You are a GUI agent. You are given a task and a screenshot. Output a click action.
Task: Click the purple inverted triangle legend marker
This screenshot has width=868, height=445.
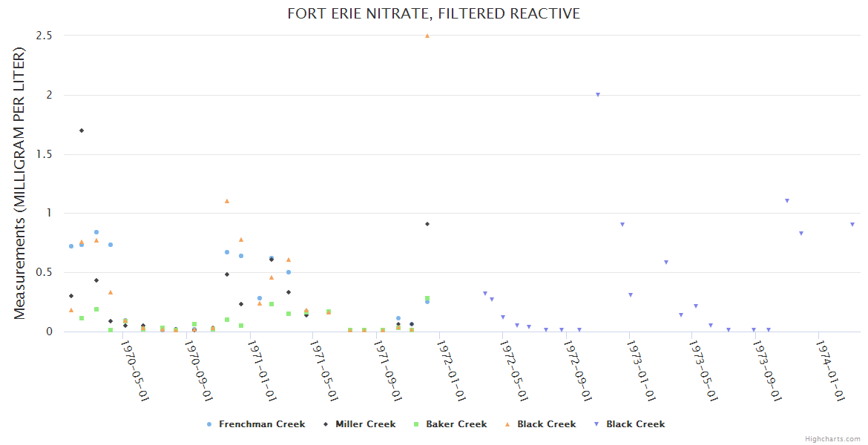coord(596,424)
